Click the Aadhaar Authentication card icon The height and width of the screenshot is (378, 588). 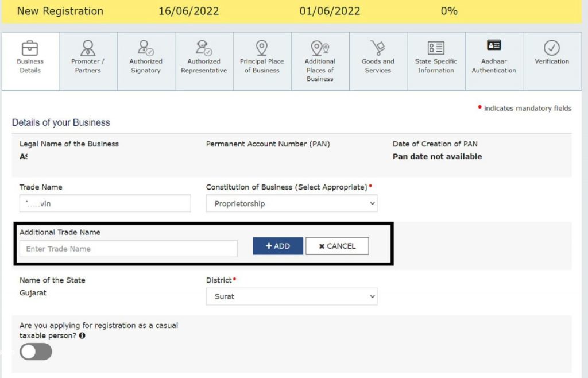(x=494, y=45)
